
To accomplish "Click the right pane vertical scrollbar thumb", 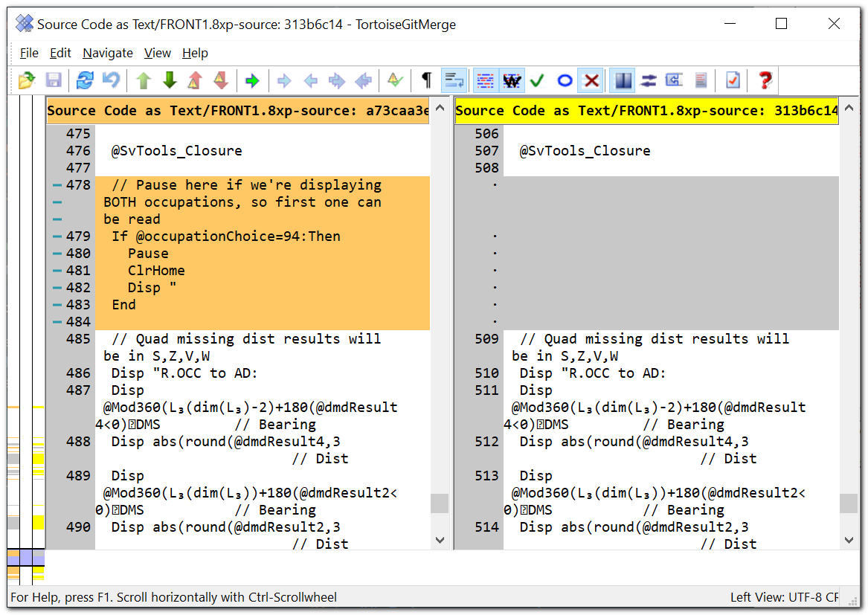I will coord(849,503).
